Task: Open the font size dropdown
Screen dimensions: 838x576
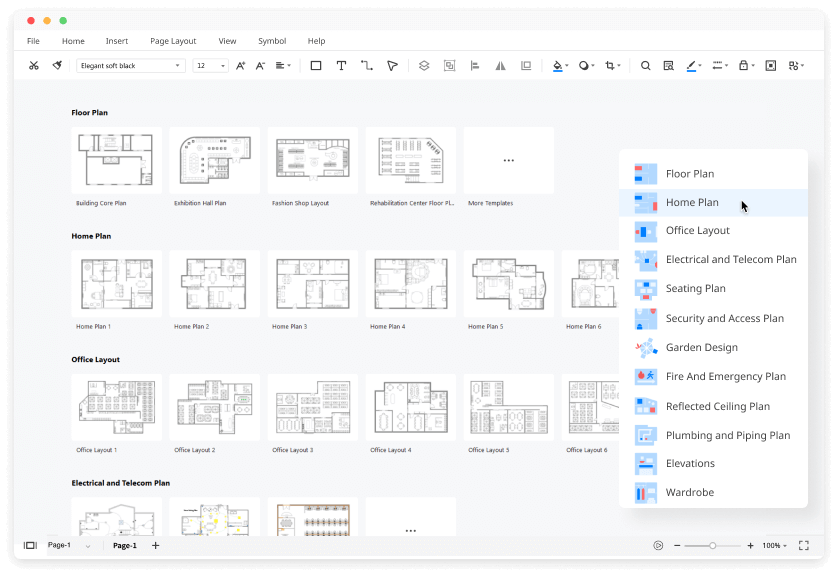Action: (210, 66)
